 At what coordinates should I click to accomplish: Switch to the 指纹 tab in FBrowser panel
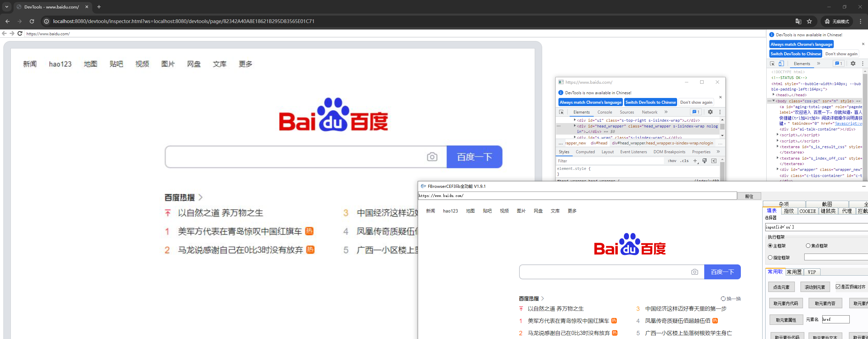point(789,211)
